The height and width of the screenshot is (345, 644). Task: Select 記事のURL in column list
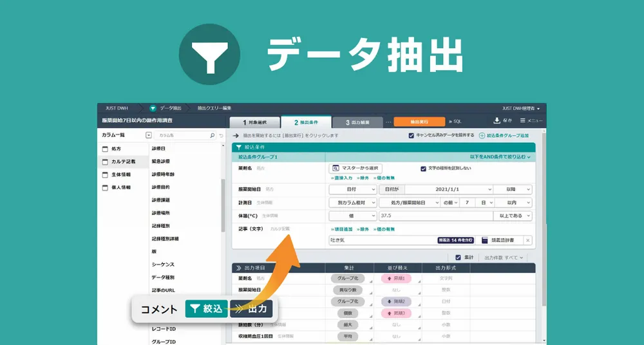click(x=163, y=290)
